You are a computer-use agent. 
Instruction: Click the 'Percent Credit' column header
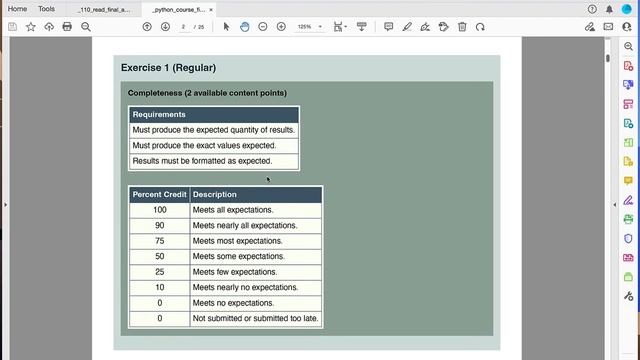160,195
